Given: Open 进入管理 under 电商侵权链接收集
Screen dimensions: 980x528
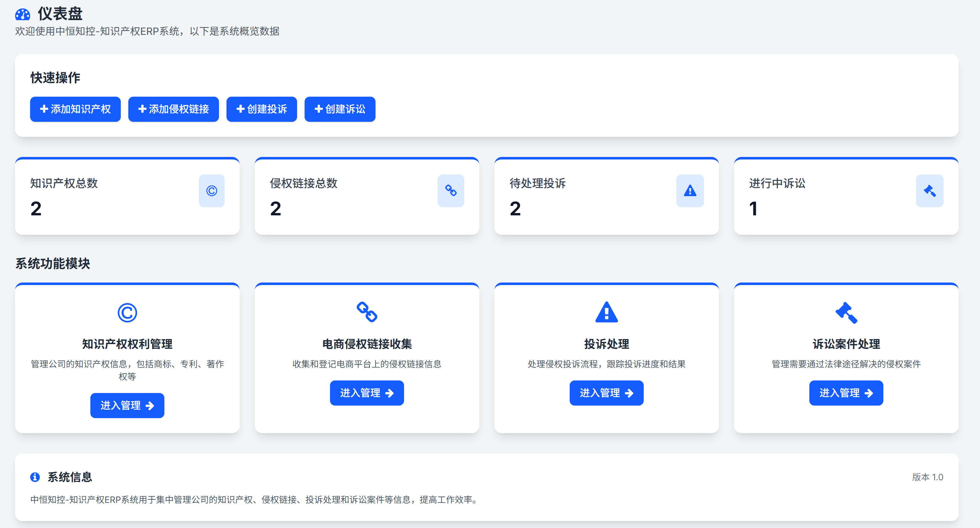Looking at the screenshot, I should pos(367,393).
